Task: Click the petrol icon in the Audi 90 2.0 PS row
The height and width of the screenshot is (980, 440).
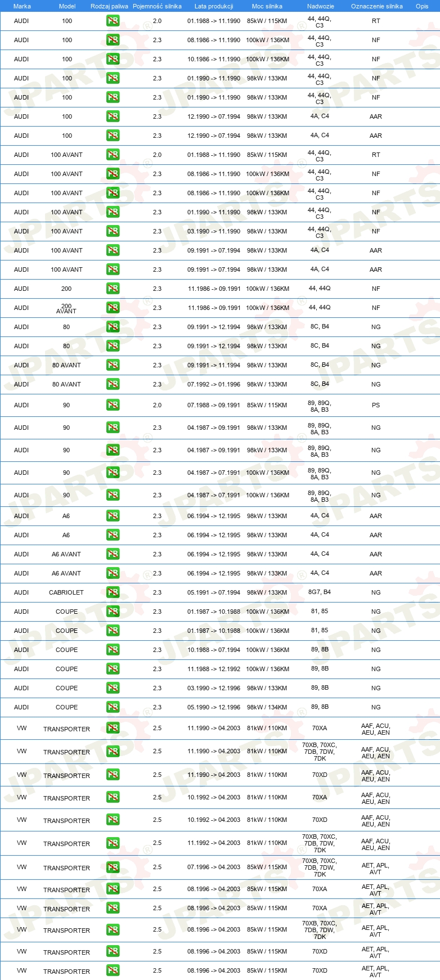Action: 113,405
